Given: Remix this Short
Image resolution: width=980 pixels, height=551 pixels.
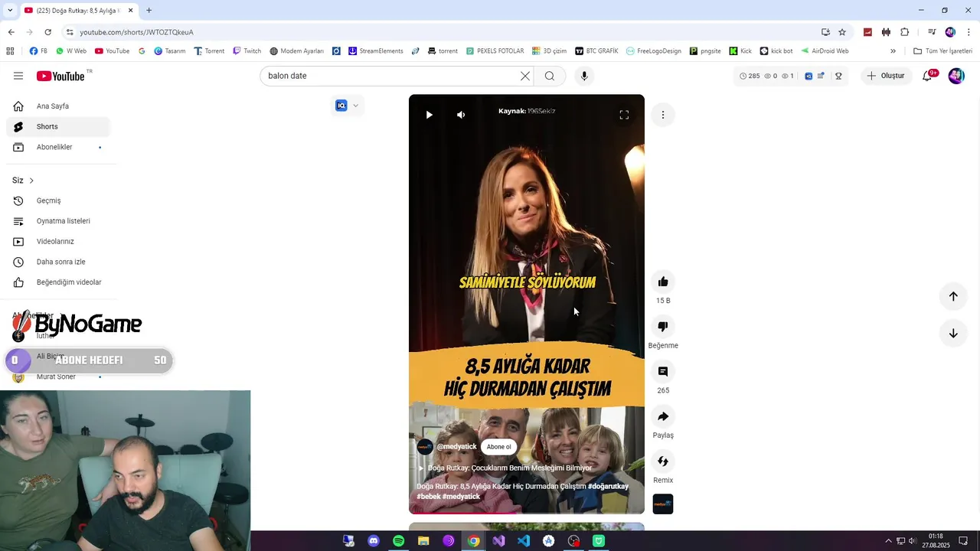Looking at the screenshot, I should click(x=663, y=461).
